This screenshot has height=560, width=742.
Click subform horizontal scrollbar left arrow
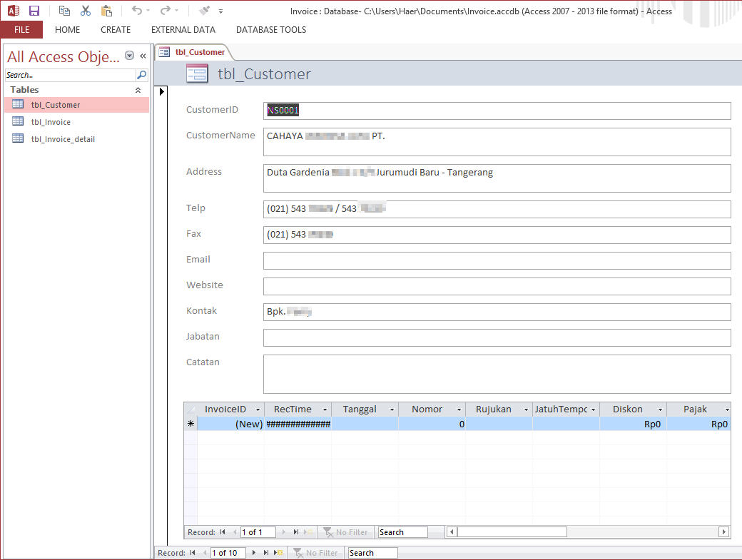(x=452, y=532)
